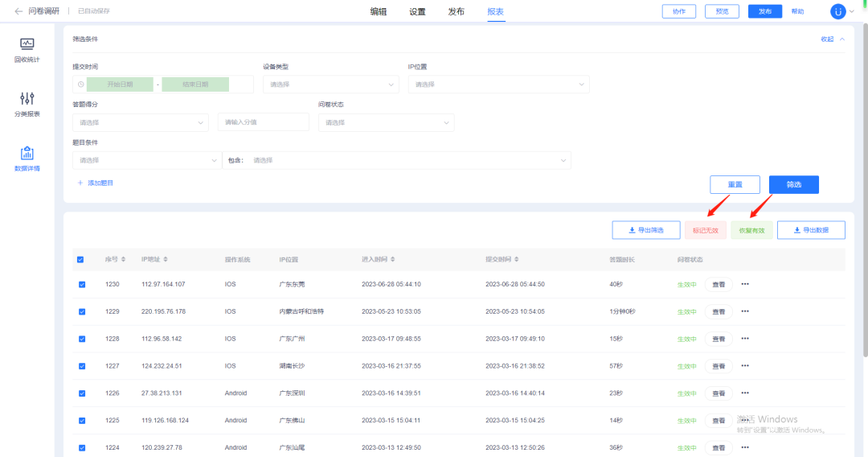
Task: Click the 重置 button
Action: pos(735,184)
